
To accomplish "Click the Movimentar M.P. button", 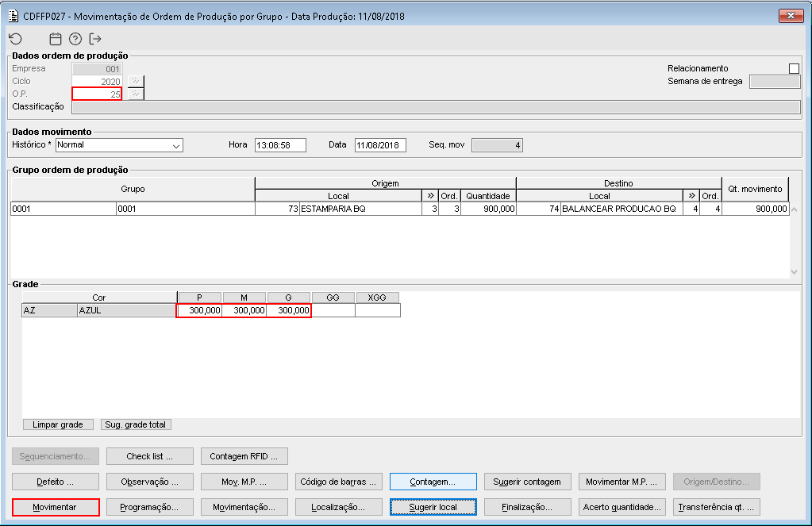I will click(622, 482).
